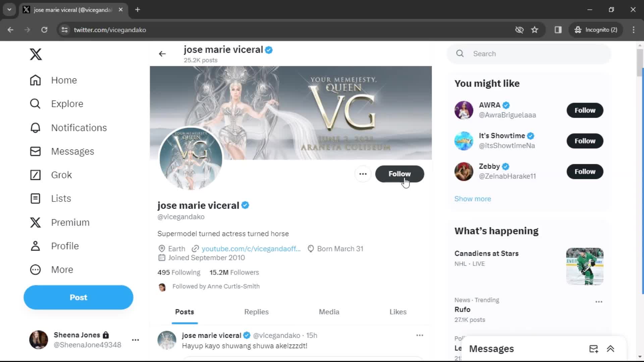Open the Profile person icon
Viewport: 644px width, 362px height.
(35, 246)
